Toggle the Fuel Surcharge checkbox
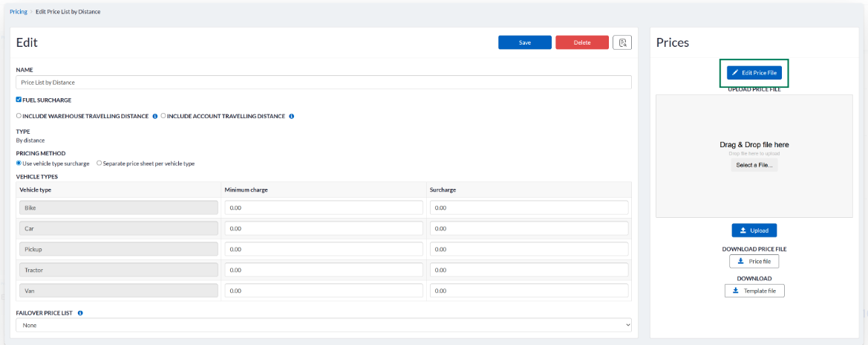The image size is (868, 345). (19, 100)
